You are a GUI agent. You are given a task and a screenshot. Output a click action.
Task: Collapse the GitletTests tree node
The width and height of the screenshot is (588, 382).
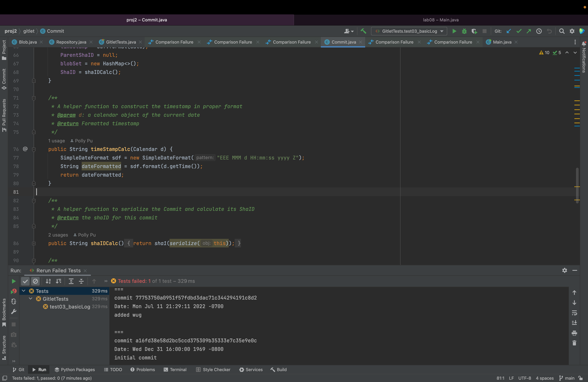(x=31, y=299)
